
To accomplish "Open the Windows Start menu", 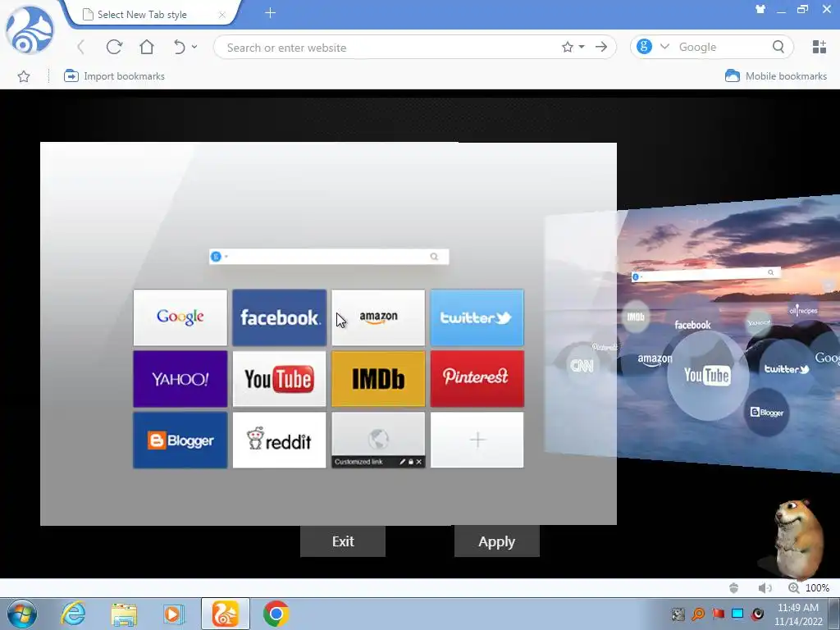I will click(22, 614).
